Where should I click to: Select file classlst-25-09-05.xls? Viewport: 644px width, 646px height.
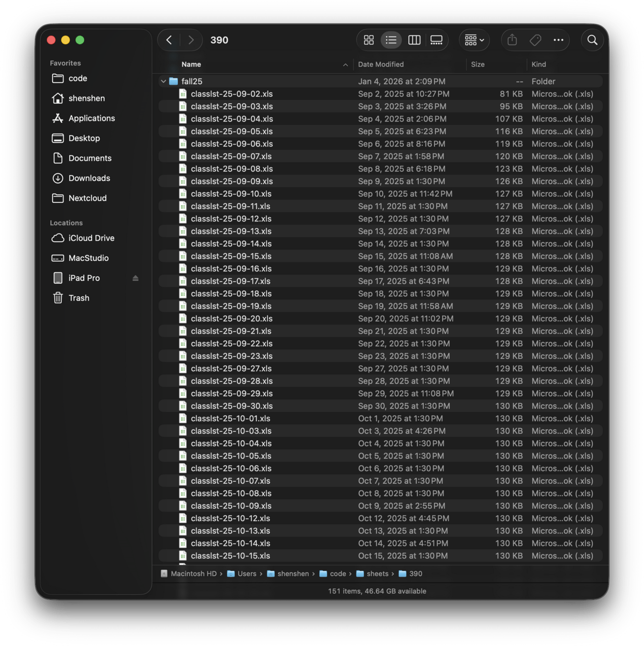380,131
